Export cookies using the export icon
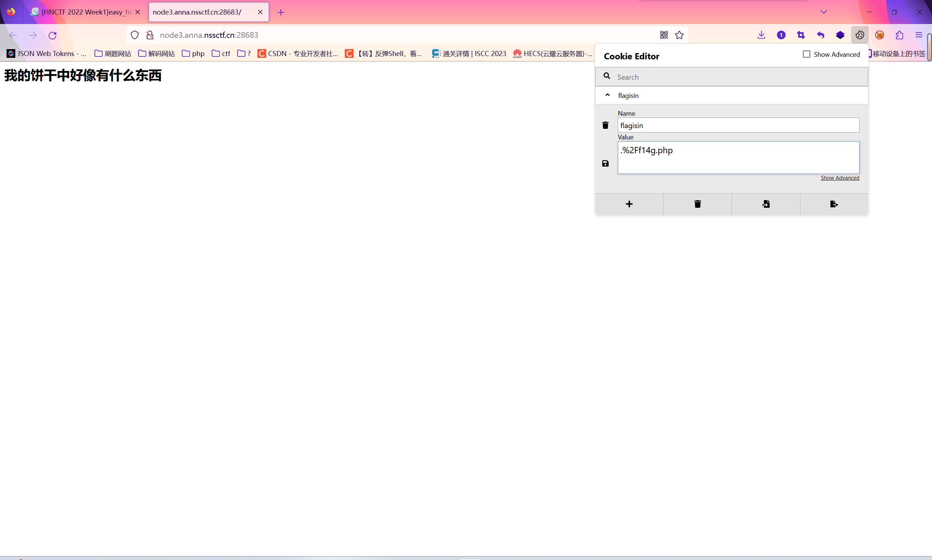This screenshot has width=932, height=560. point(834,204)
